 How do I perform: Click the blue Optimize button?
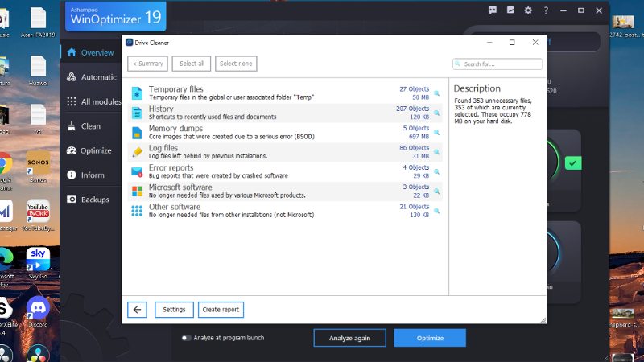pyautogui.click(x=430, y=338)
